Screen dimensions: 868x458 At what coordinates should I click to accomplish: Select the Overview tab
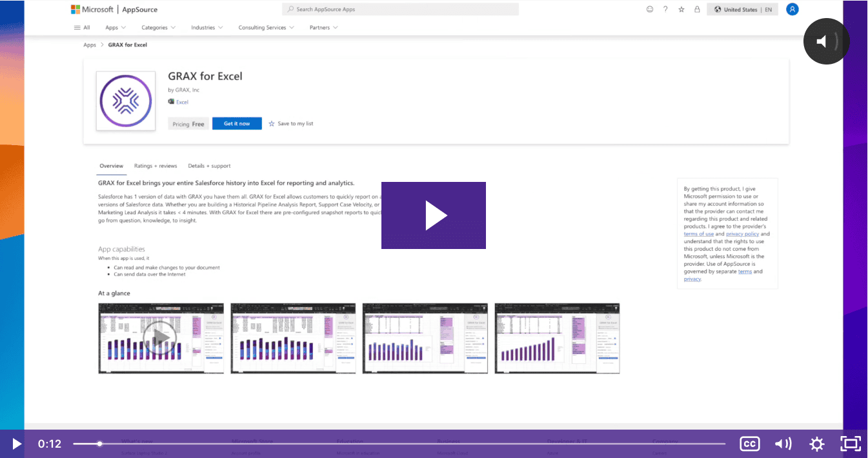pos(111,166)
